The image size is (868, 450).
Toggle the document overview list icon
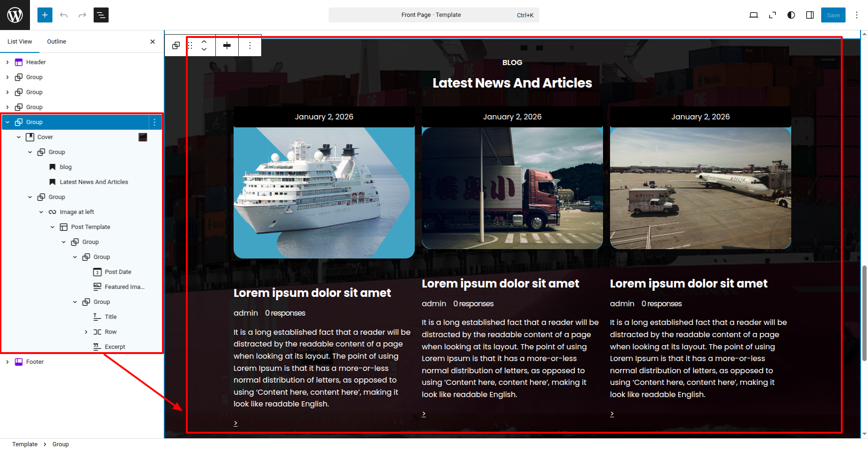pyautogui.click(x=101, y=15)
